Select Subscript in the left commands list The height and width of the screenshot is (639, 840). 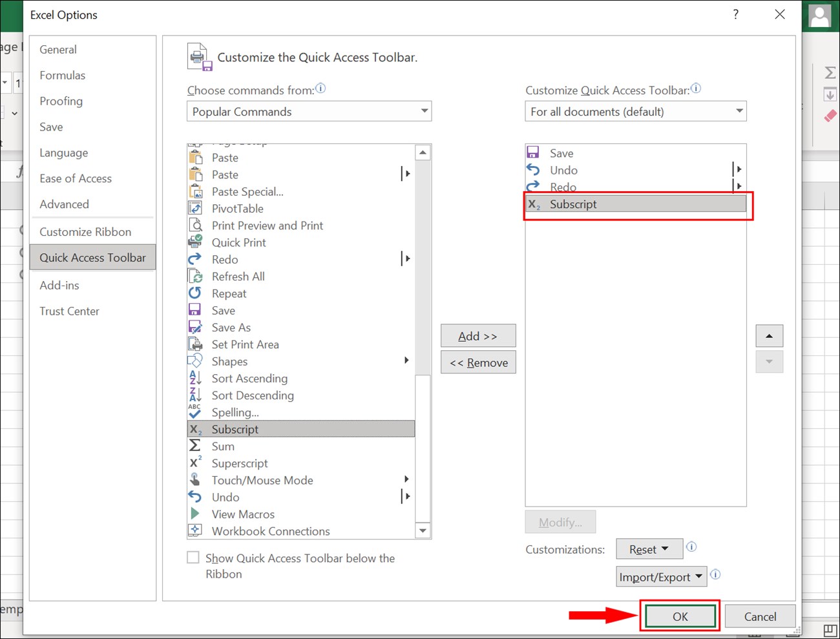point(301,429)
